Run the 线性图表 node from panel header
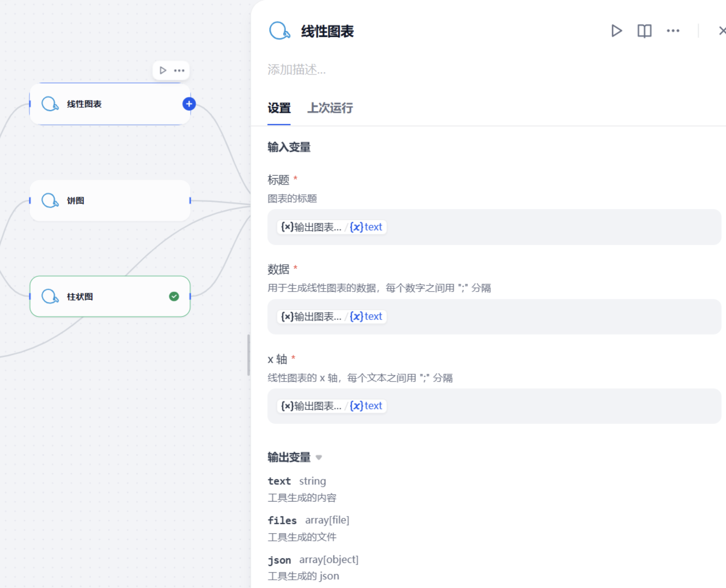The image size is (726, 588). coord(617,31)
